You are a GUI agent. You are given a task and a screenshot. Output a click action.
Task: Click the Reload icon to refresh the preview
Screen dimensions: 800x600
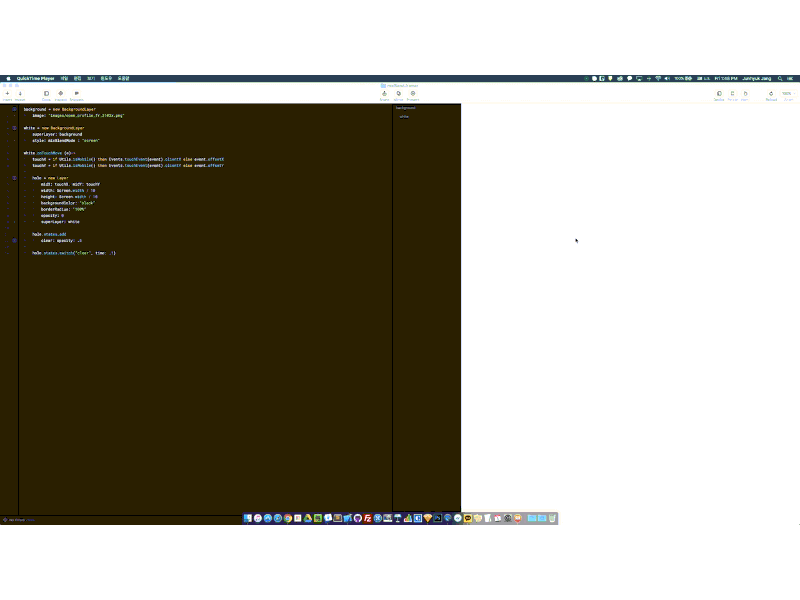pos(770,93)
